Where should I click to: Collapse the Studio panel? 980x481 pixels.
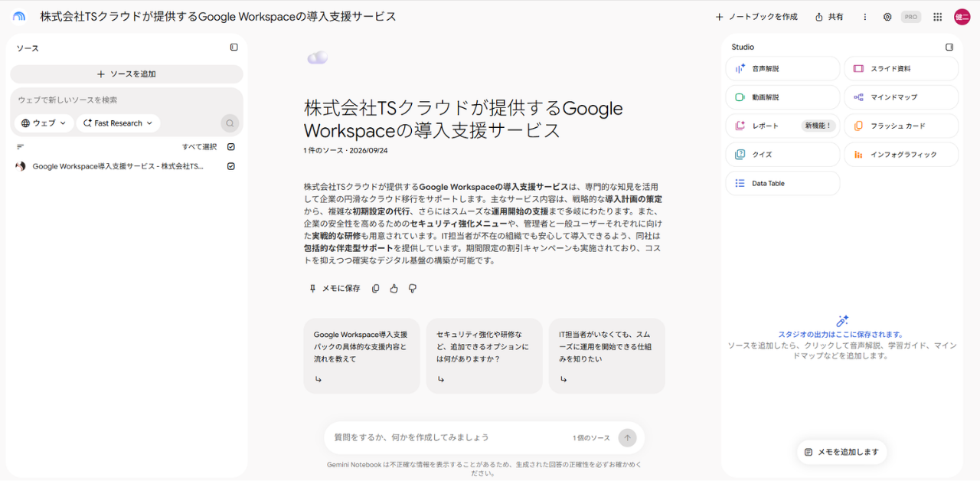949,47
